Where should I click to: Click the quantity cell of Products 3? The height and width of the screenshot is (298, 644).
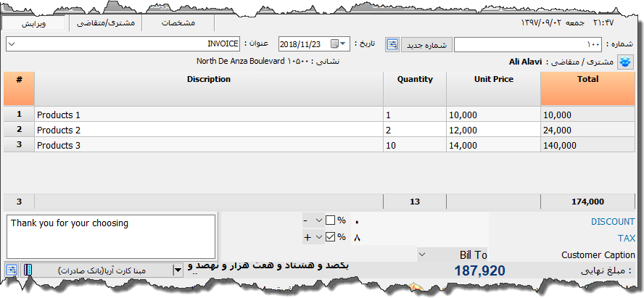pyautogui.click(x=415, y=145)
